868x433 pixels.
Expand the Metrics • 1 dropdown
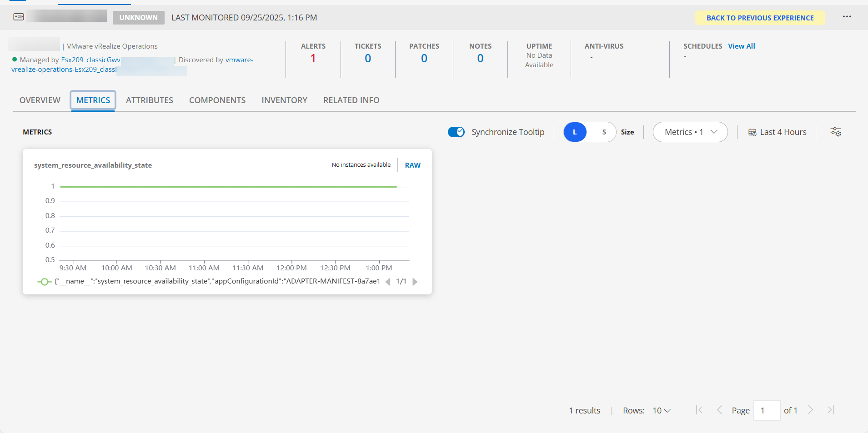(x=690, y=132)
